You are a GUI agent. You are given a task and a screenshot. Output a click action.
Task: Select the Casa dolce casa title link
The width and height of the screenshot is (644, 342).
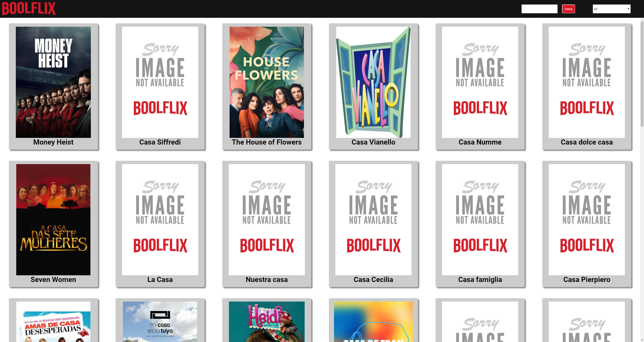click(x=587, y=142)
